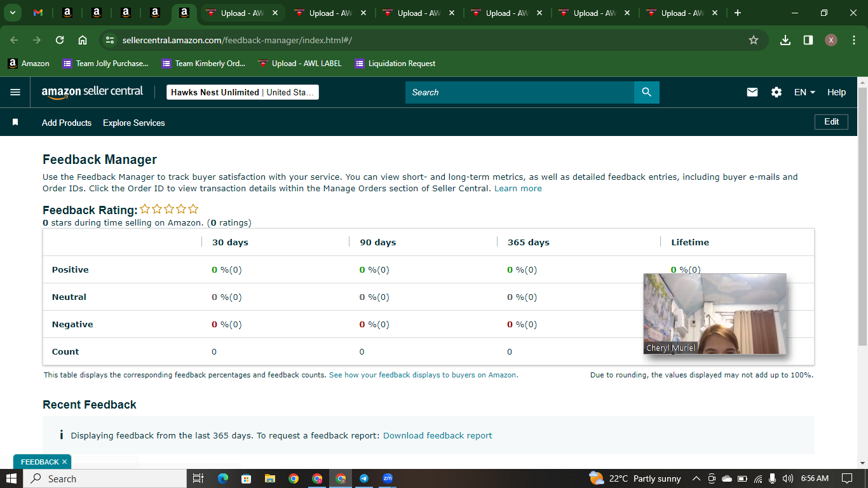Click the Seller Central search magnifier button

coord(647,92)
